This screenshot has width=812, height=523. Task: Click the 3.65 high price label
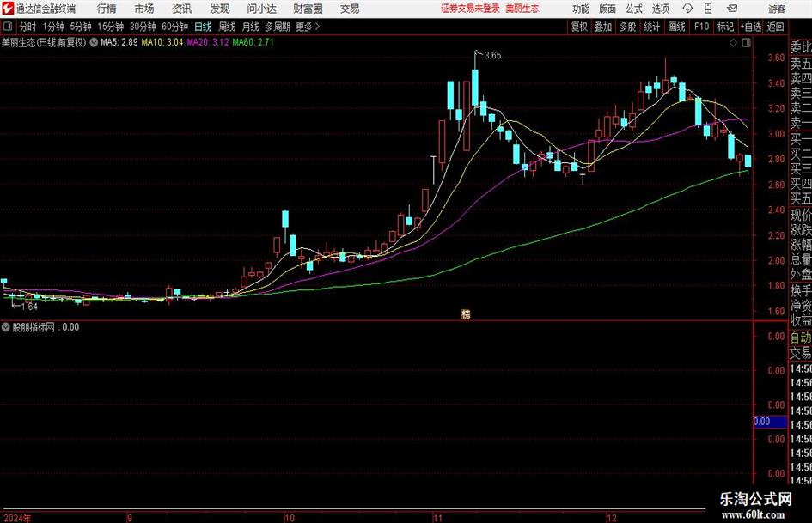(492, 56)
